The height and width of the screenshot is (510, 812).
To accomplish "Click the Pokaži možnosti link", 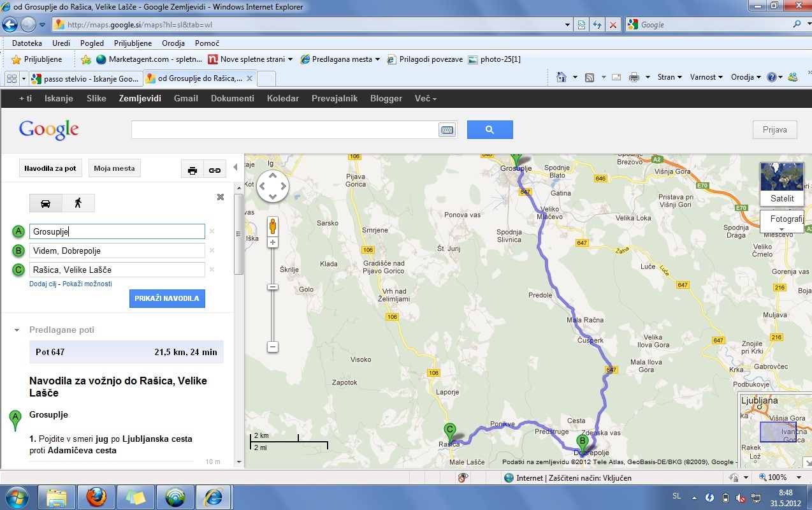I will (x=87, y=284).
